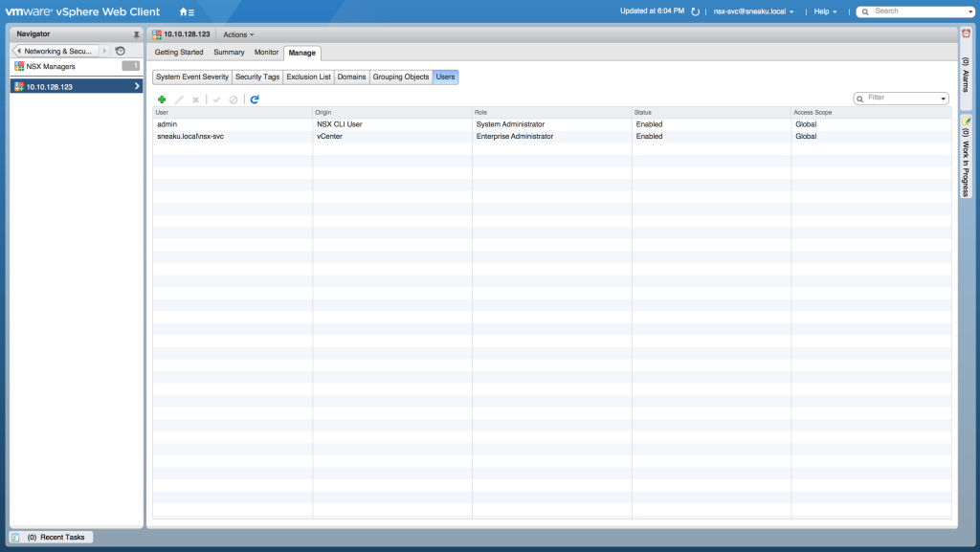980x552 pixels.
Task: Select the admin user row
Action: coord(552,124)
